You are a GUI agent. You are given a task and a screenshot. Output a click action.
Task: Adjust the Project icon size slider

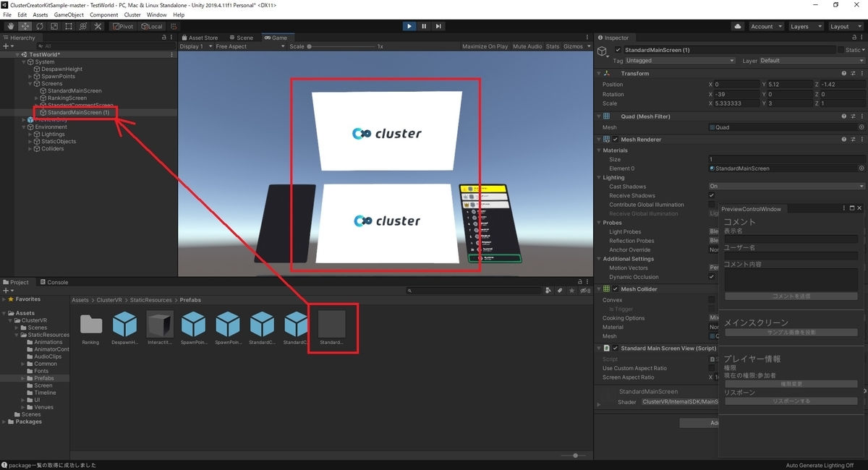point(575,456)
